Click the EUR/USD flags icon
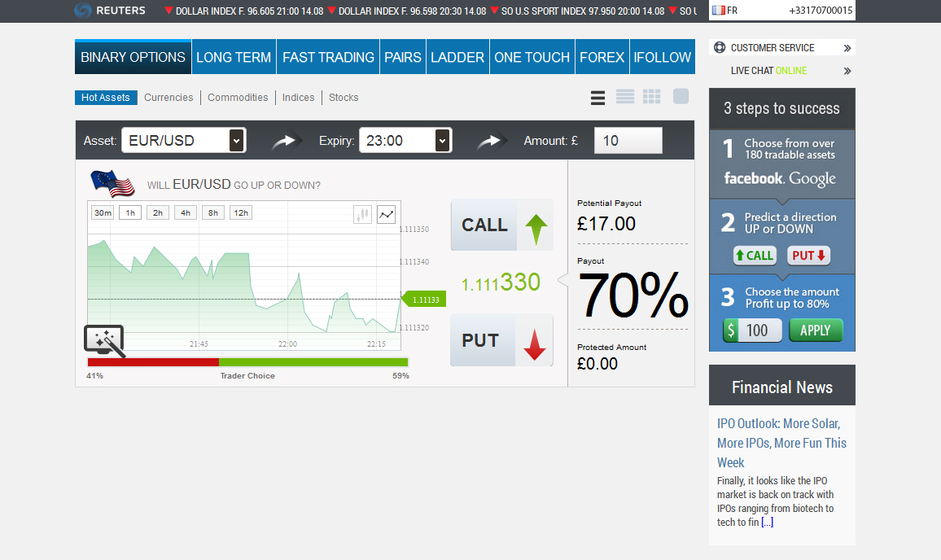941x560 pixels. pyautogui.click(x=112, y=184)
